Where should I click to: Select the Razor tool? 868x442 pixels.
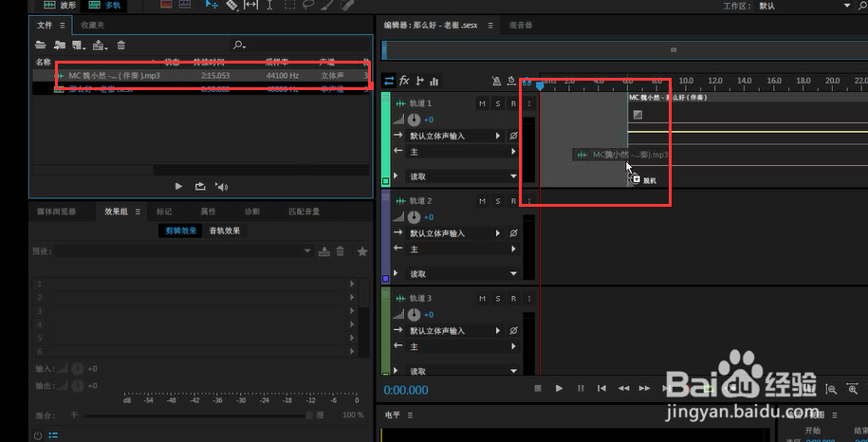(x=231, y=5)
